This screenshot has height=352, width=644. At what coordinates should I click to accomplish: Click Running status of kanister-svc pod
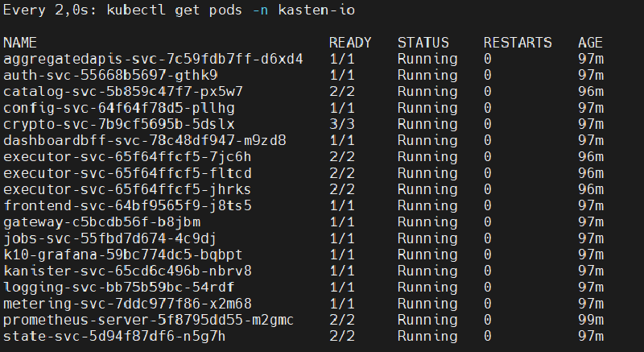(x=427, y=271)
